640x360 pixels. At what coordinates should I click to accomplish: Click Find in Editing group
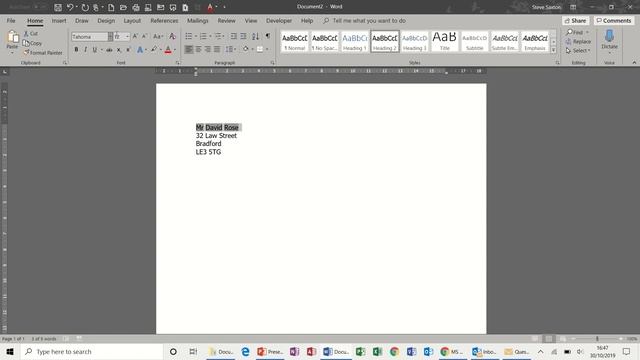click(576, 32)
